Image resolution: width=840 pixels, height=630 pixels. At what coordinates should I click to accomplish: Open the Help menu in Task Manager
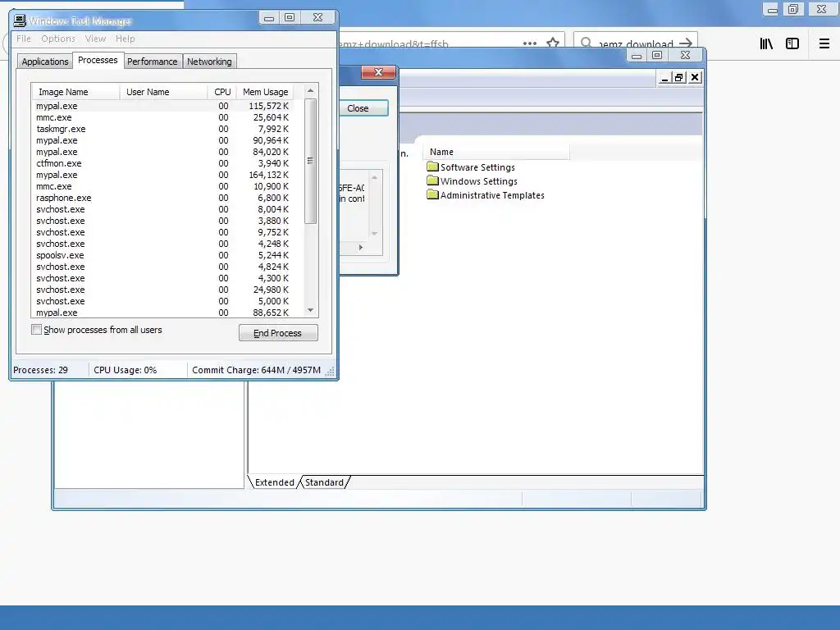pos(126,39)
